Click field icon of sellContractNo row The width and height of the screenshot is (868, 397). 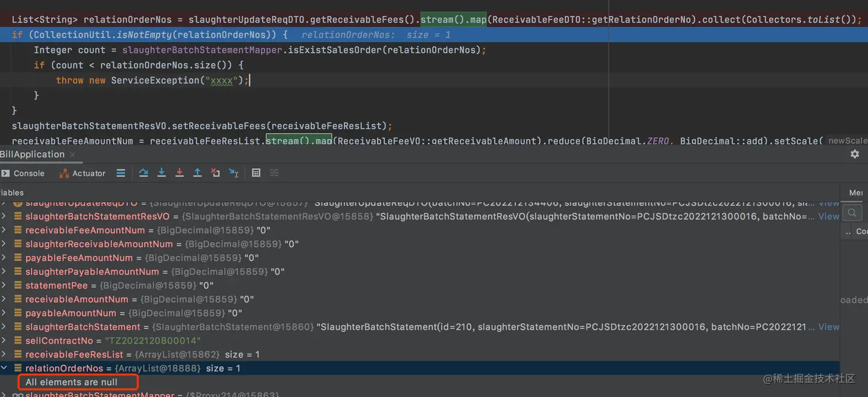[x=18, y=340]
